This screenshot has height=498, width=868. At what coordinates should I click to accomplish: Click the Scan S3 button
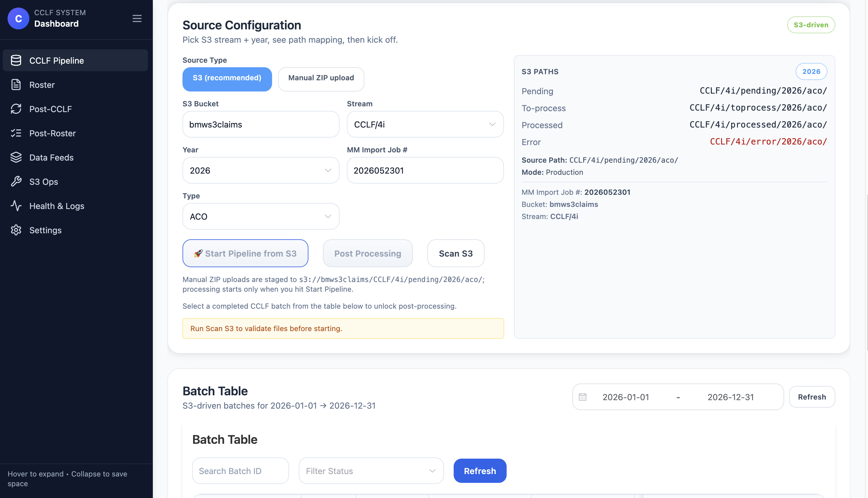(x=456, y=253)
